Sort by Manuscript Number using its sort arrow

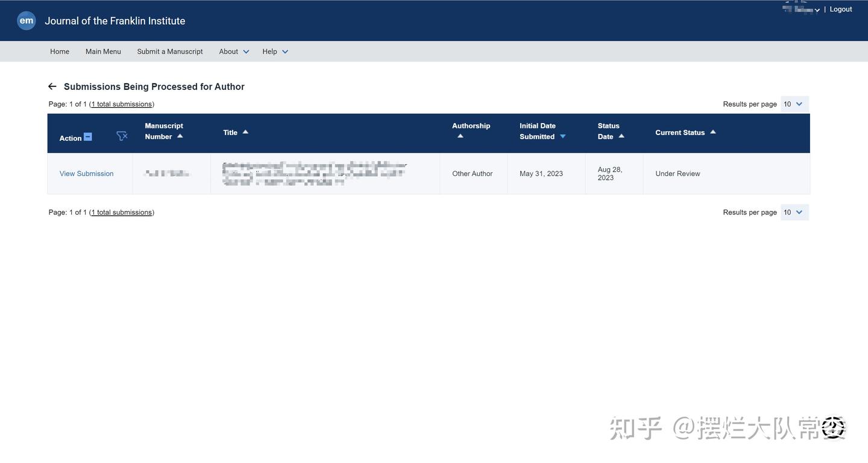(180, 136)
